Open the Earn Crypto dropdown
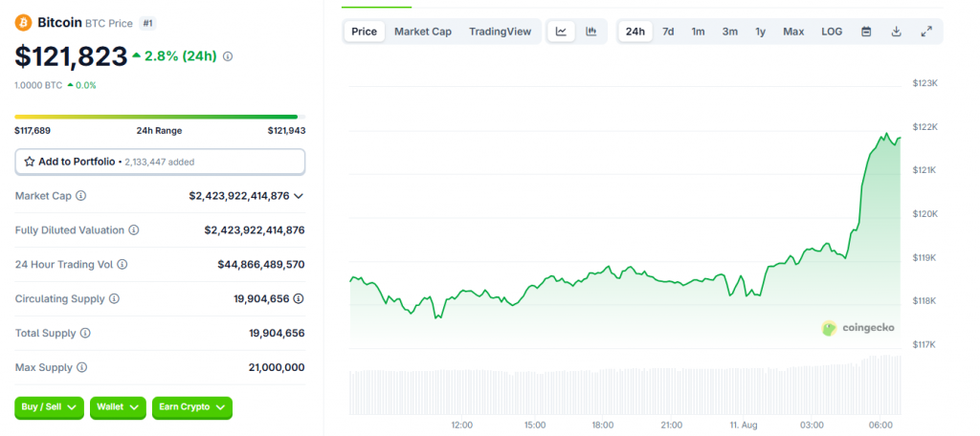The height and width of the screenshot is (436, 980). point(191,407)
